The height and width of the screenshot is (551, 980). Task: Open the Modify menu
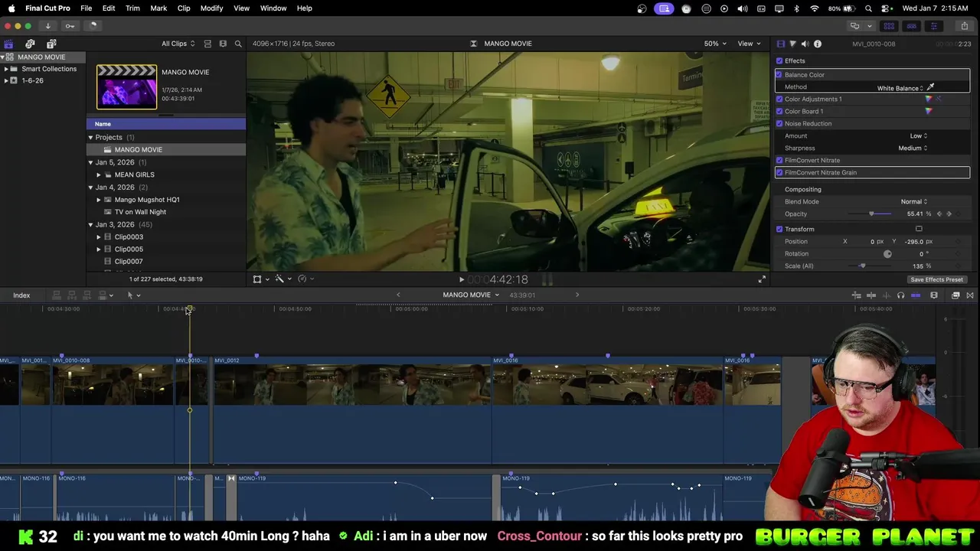[211, 8]
